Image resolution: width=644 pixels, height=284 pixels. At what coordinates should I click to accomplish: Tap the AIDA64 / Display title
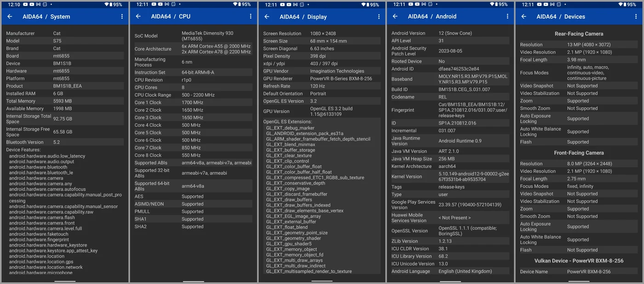(x=303, y=17)
